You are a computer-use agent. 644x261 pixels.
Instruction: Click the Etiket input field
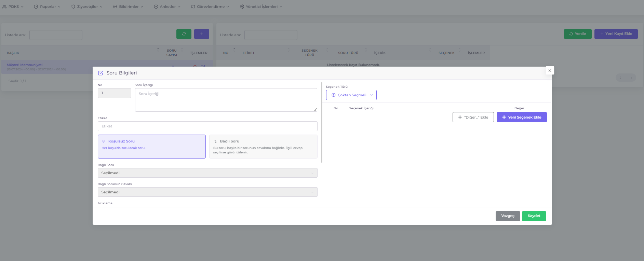tap(207, 126)
